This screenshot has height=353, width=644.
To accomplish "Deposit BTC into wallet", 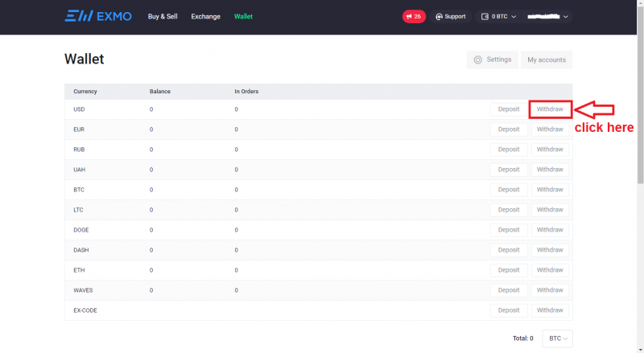I will click(509, 190).
